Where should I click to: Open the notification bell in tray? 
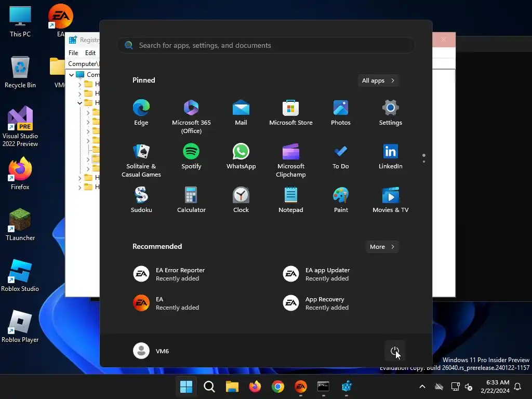pyautogui.click(x=517, y=387)
